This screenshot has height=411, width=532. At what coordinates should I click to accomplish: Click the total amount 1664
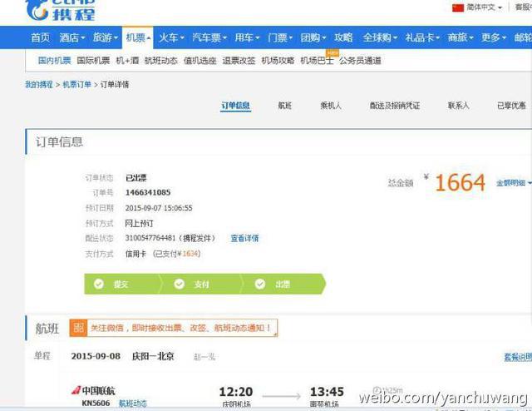pos(460,183)
